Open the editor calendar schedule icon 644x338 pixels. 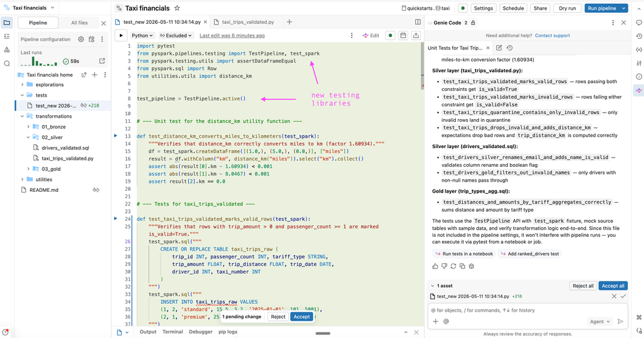tap(404, 35)
